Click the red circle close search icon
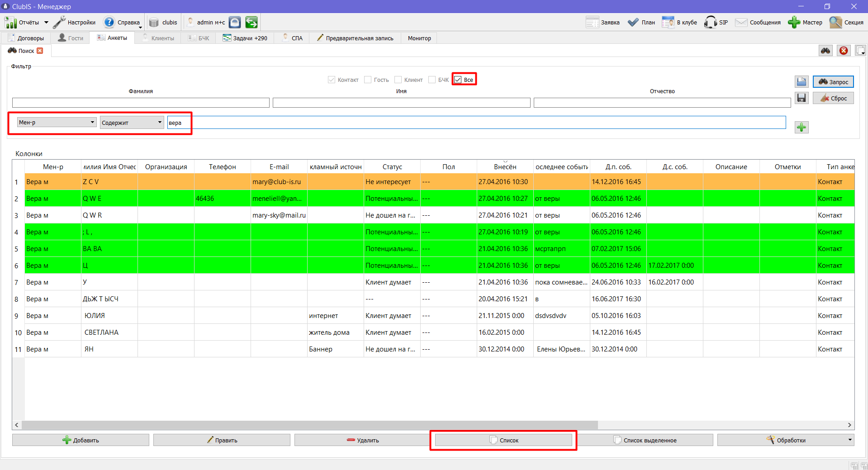 coord(844,51)
